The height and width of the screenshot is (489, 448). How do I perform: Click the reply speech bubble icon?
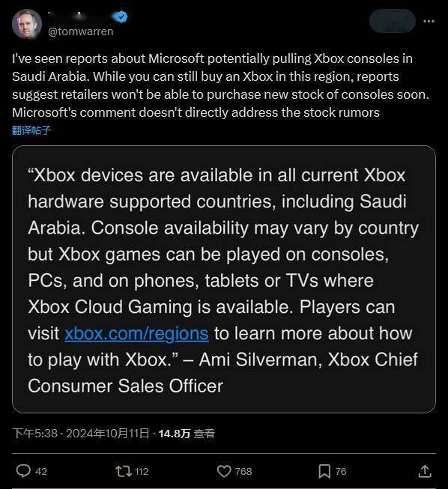[x=23, y=471]
